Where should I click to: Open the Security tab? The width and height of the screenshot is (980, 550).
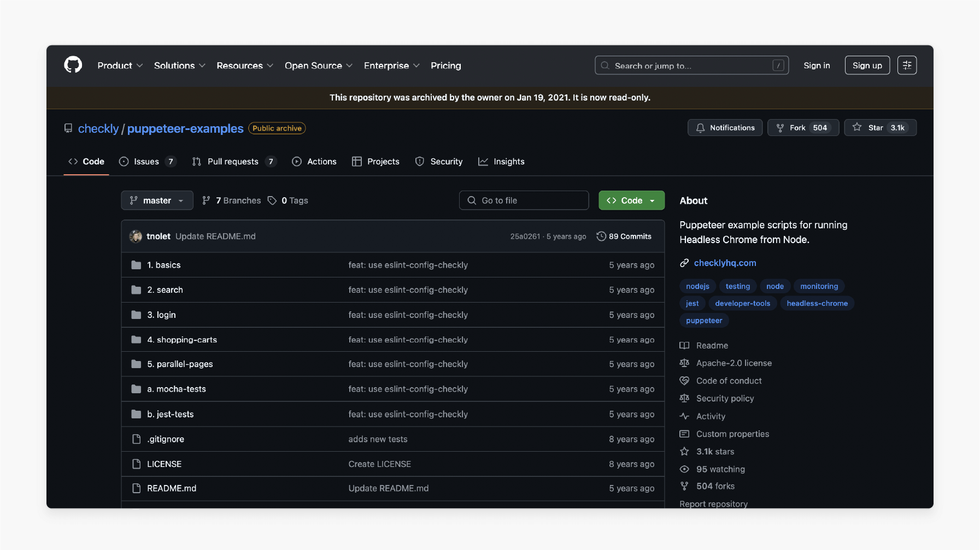click(439, 162)
